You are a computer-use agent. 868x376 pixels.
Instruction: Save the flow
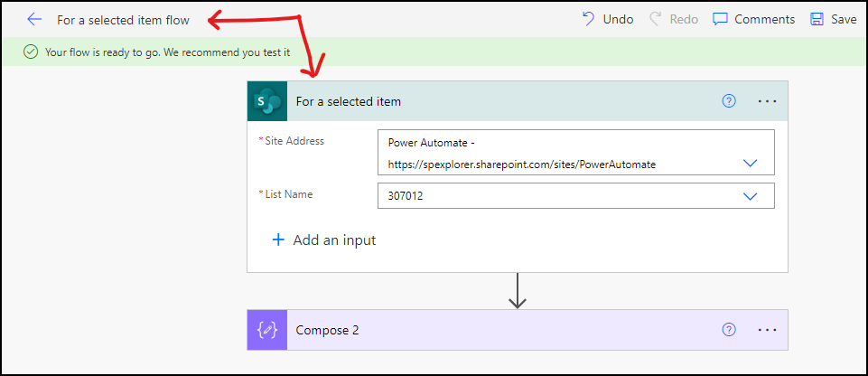tap(833, 19)
